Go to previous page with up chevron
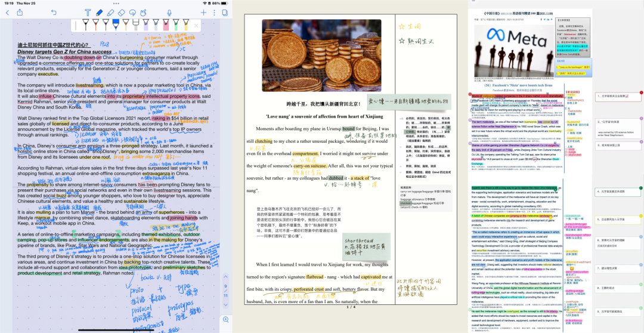Image resolution: width=644 pixels, height=333 pixels. click(x=225, y=277)
